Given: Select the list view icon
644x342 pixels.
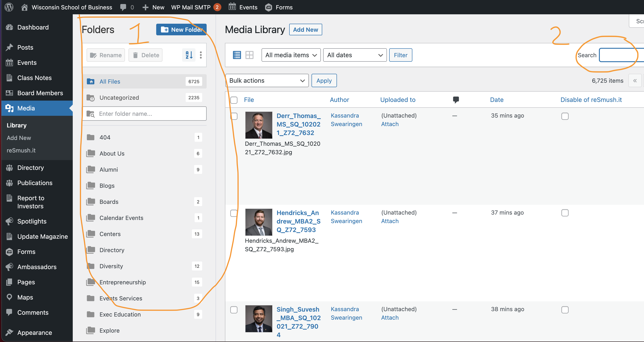Looking at the screenshot, I should (x=237, y=55).
